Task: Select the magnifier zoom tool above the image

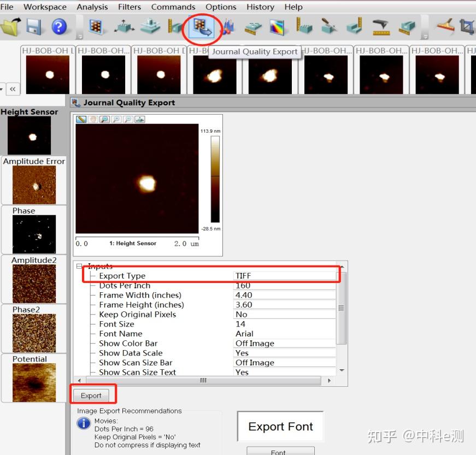Action: (104, 119)
